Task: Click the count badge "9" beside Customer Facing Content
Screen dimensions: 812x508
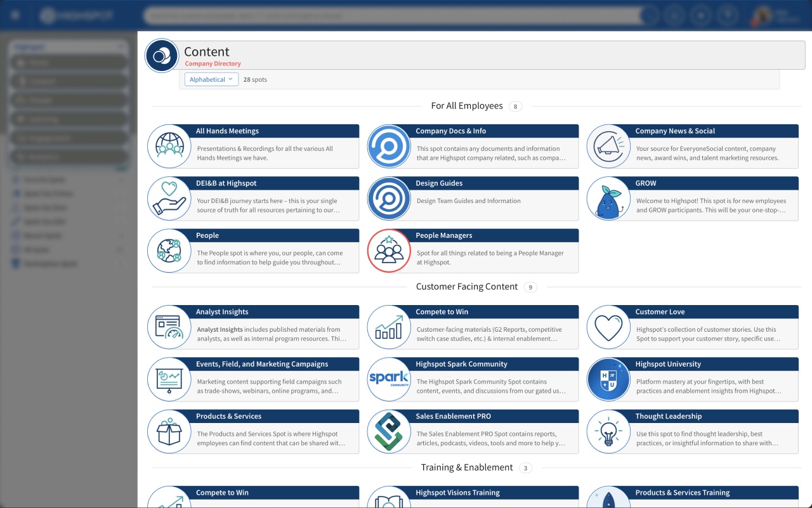Action: click(530, 287)
